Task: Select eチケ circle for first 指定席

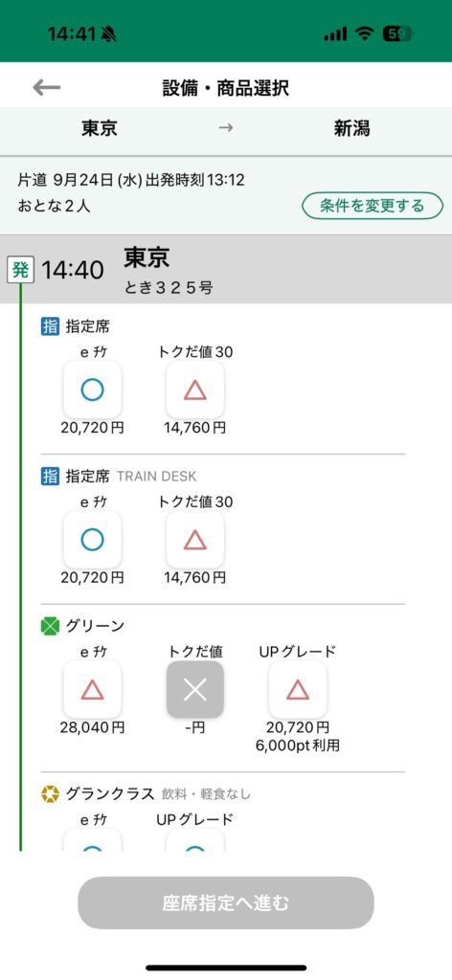Action: click(93, 390)
